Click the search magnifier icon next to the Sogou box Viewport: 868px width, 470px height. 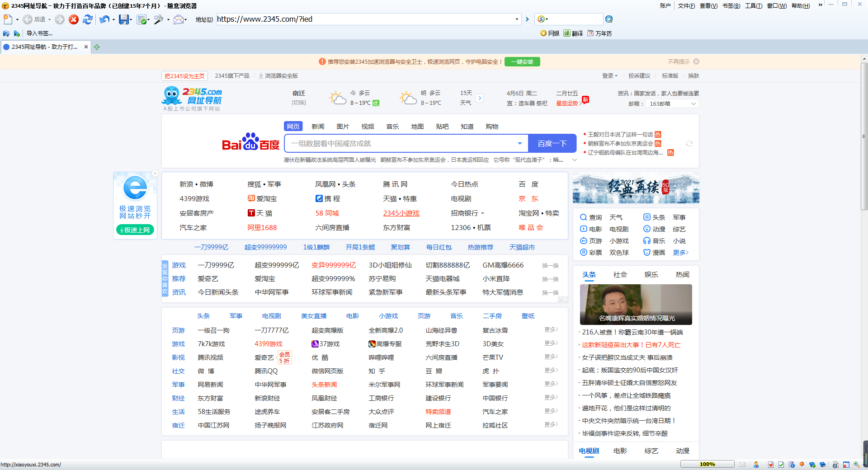click(609, 19)
